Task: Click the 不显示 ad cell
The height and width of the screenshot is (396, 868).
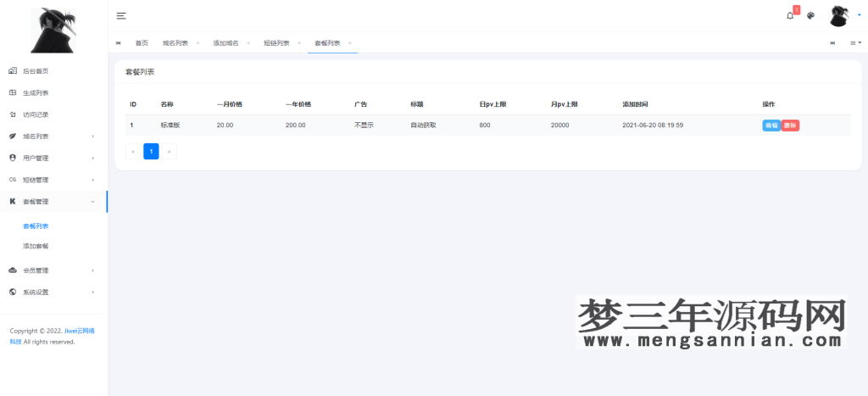Action: pos(364,125)
